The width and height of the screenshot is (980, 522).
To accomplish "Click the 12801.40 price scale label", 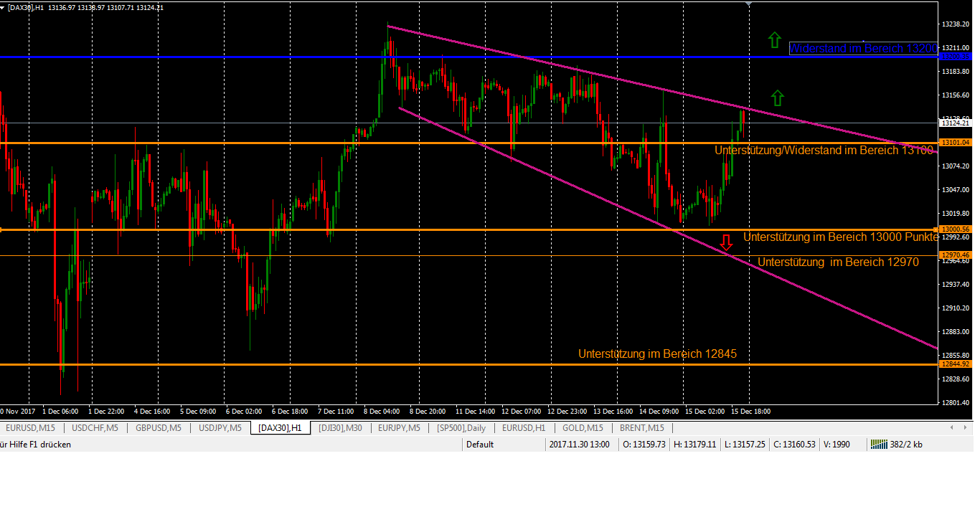I will [x=956, y=402].
